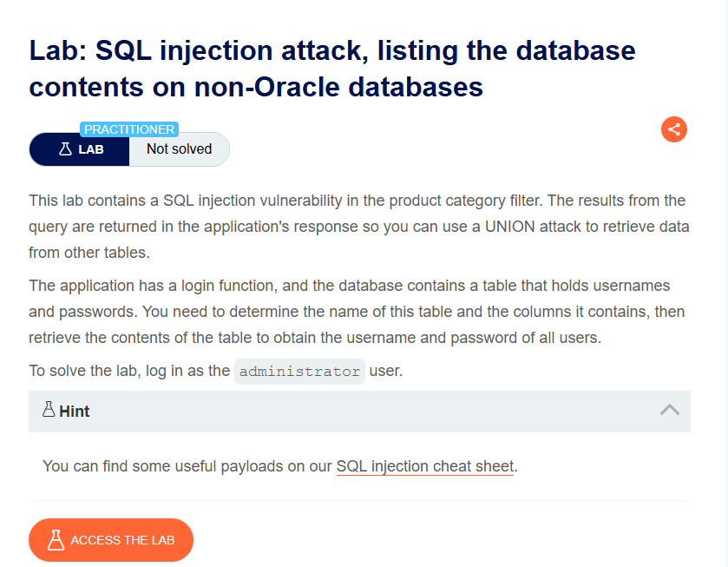The image size is (728, 567).
Task: Click the word UNION in the description
Action: click(510, 227)
